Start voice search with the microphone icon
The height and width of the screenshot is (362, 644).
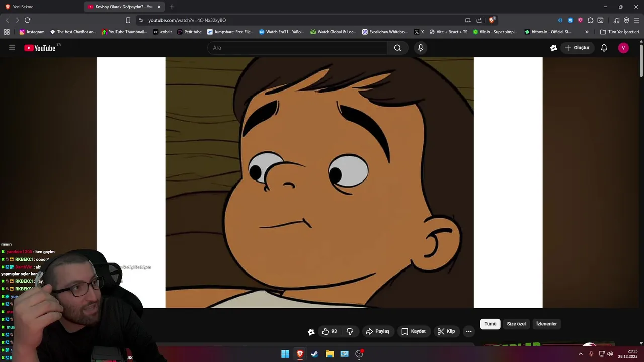(421, 48)
